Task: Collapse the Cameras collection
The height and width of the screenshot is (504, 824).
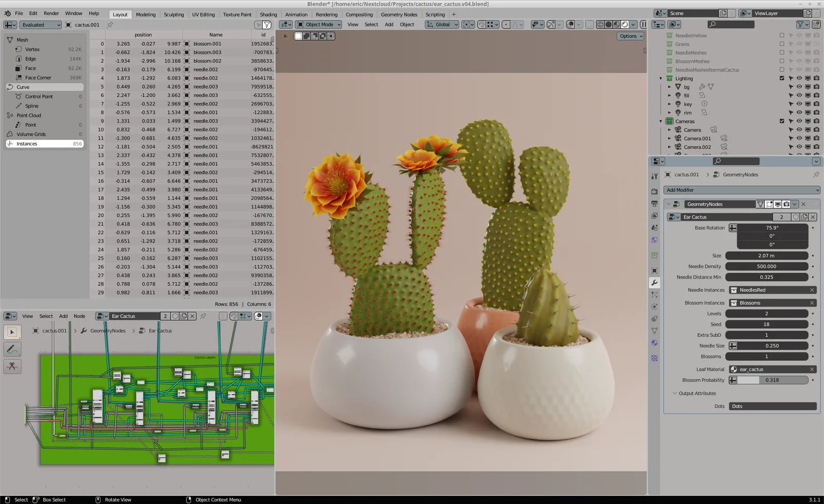Action: [661, 121]
